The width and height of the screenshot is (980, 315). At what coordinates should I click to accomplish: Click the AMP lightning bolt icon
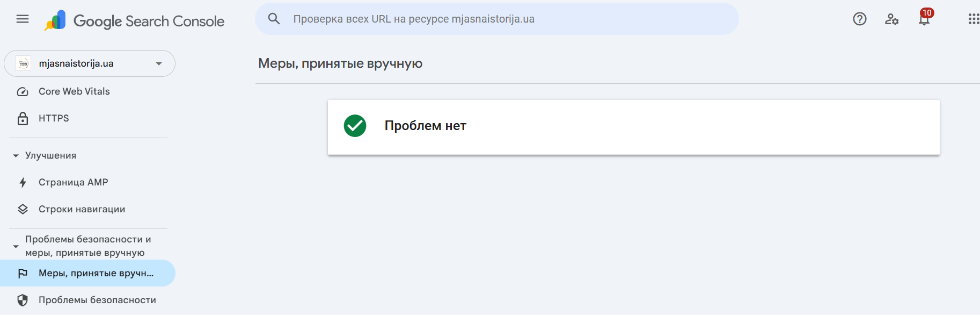(x=23, y=183)
